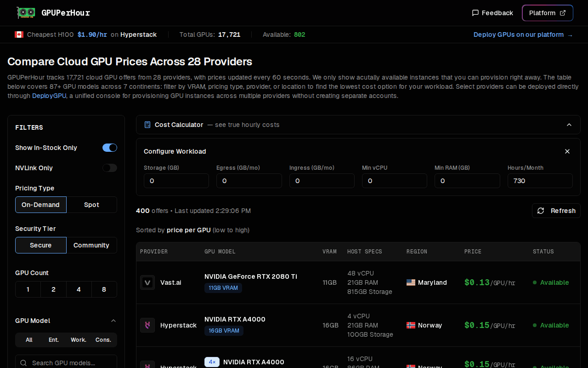Click the United States flag next to Maryland
The height and width of the screenshot is (368, 588).
[x=411, y=282]
